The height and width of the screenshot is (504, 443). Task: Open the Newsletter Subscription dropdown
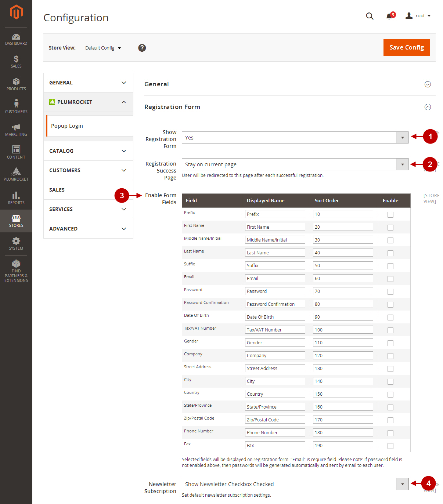pyautogui.click(x=295, y=484)
